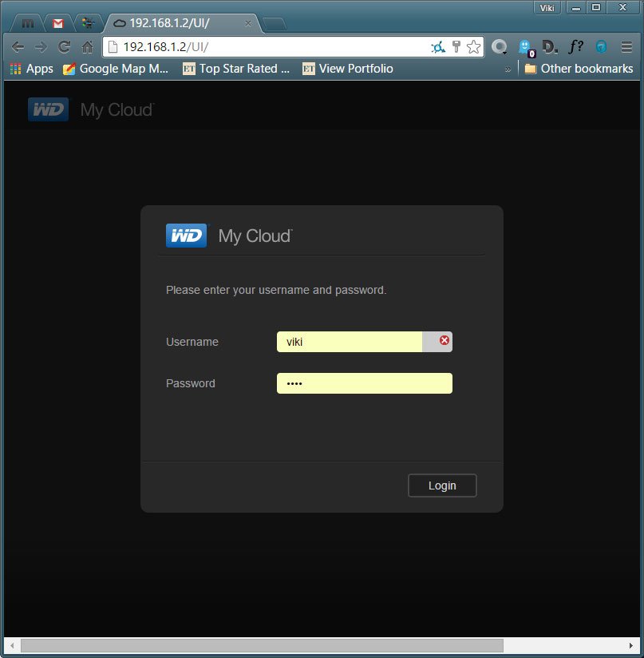
Task: Click the grey ring extension icon next to the star
Action: (500, 46)
